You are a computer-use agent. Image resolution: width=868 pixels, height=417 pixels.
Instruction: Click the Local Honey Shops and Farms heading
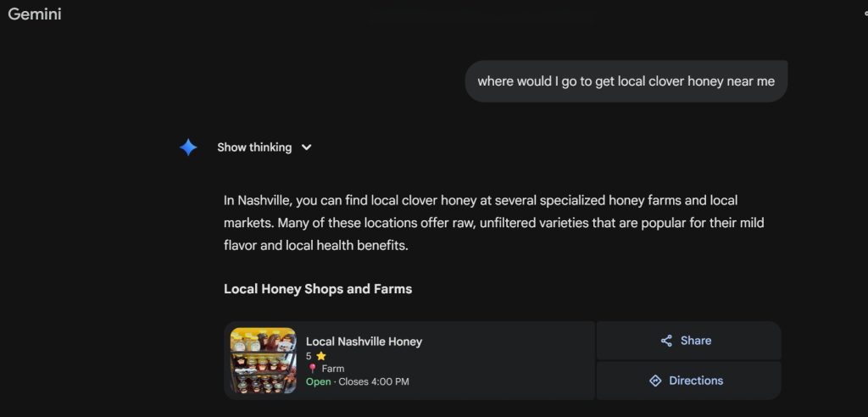click(318, 289)
